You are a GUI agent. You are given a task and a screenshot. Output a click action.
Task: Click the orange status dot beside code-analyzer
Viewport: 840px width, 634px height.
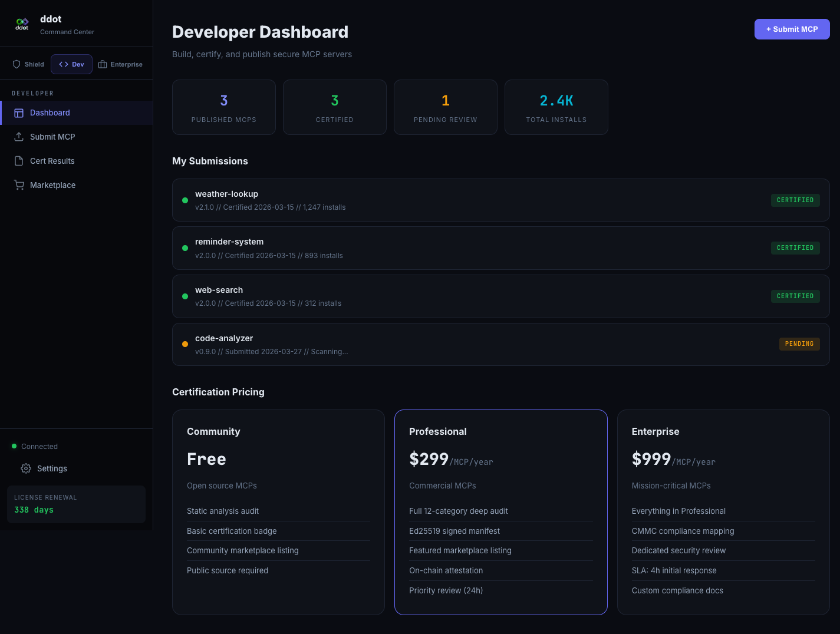[185, 344]
